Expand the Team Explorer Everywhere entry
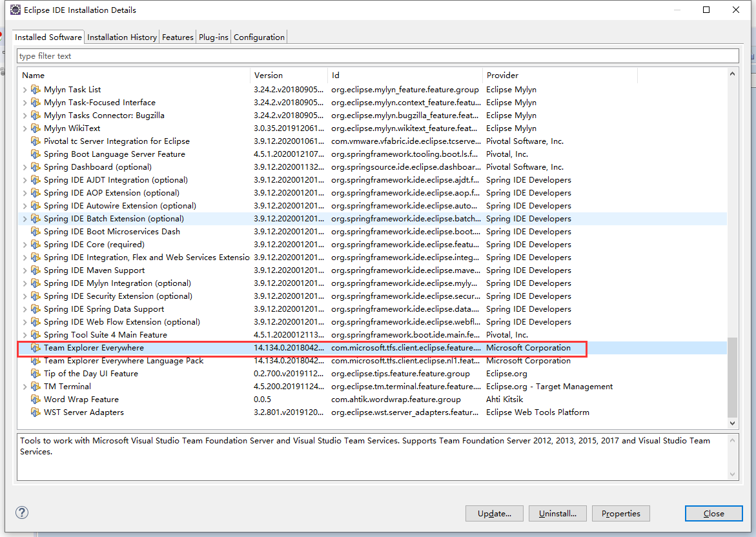This screenshot has width=756, height=537. 25,347
